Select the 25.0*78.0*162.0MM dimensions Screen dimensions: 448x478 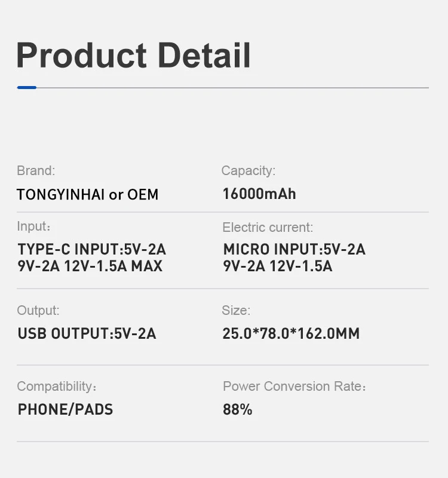tap(291, 333)
